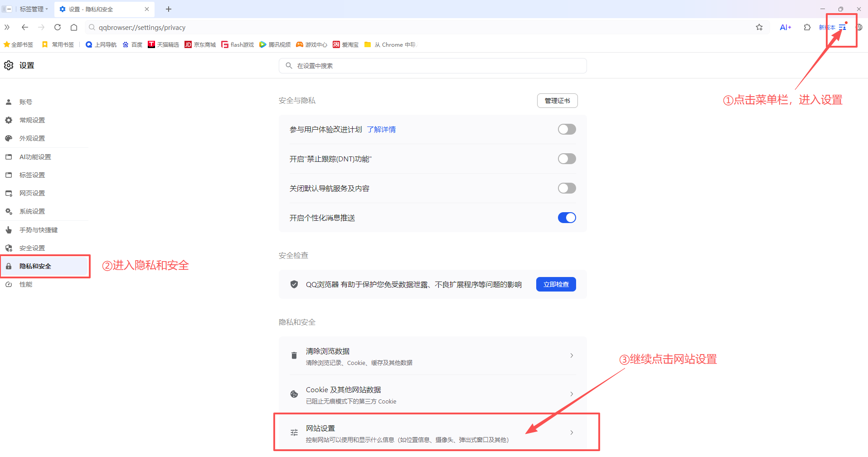Toggle 参与用户体验改进计划 switch
Viewport: 868px width, 457px height.
pos(567,129)
